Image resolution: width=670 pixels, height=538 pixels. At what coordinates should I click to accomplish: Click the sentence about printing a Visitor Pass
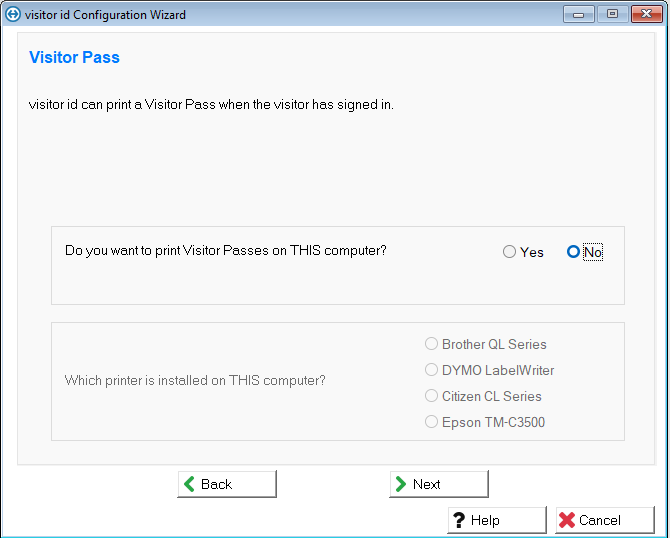coord(211,104)
